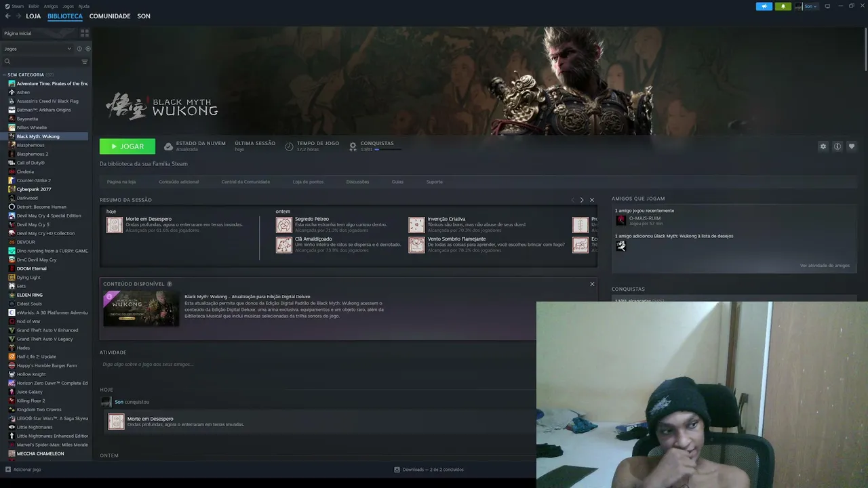Open Vento Sombrio Flamejante achievement icon
Image resolution: width=868 pixels, height=488 pixels.
pyautogui.click(x=416, y=245)
